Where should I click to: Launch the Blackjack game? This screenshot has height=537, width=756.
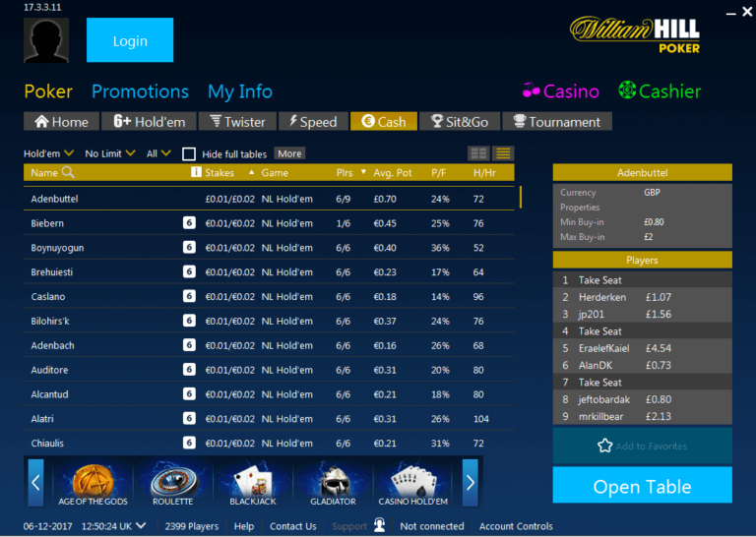[x=253, y=483]
